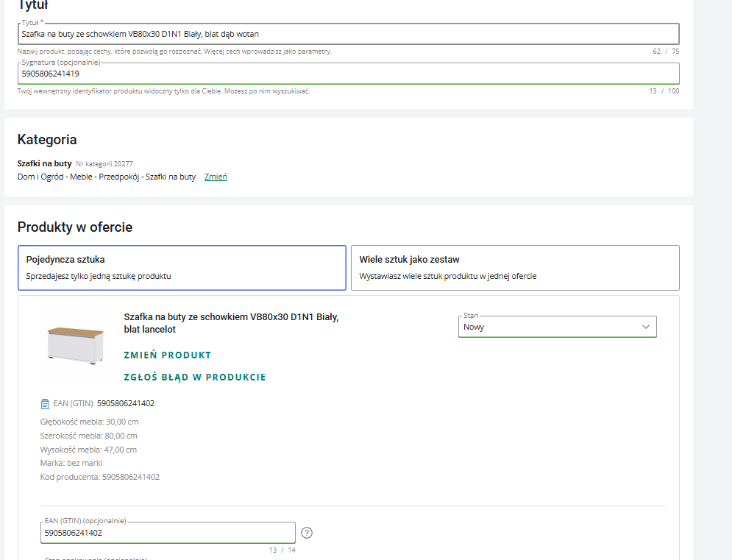Screen dimensions: 732x560
Task: Click the Szafki na buty category name
Action: click(44, 163)
